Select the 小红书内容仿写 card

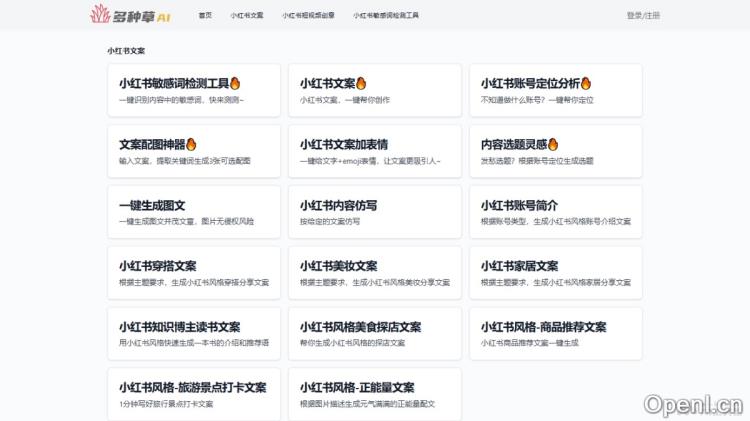pos(374,212)
